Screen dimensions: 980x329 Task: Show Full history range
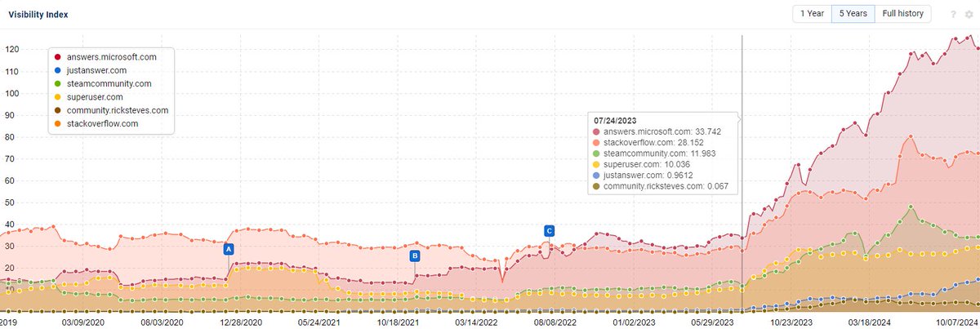[x=902, y=14]
